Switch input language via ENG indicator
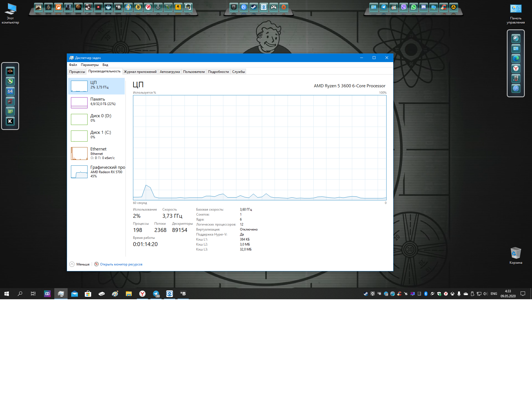This screenshot has height=399, width=532. pyautogui.click(x=494, y=294)
